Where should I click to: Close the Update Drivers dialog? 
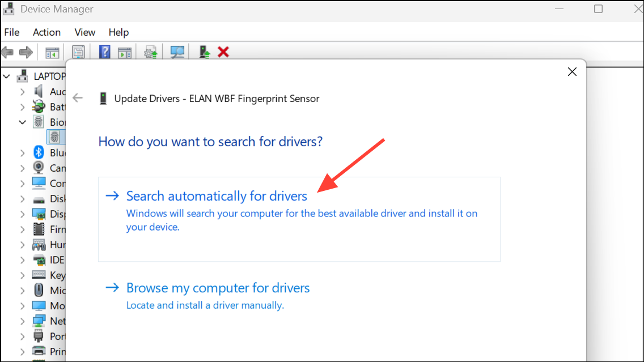click(x=572, y=72)
